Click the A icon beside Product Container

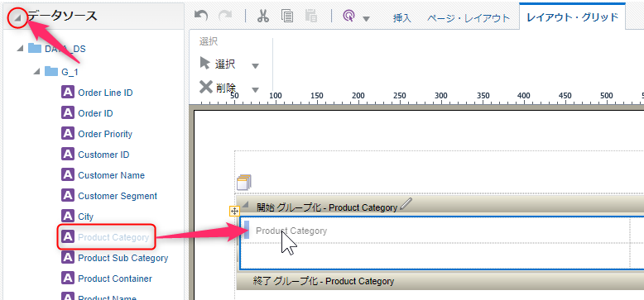pos(67,279)
